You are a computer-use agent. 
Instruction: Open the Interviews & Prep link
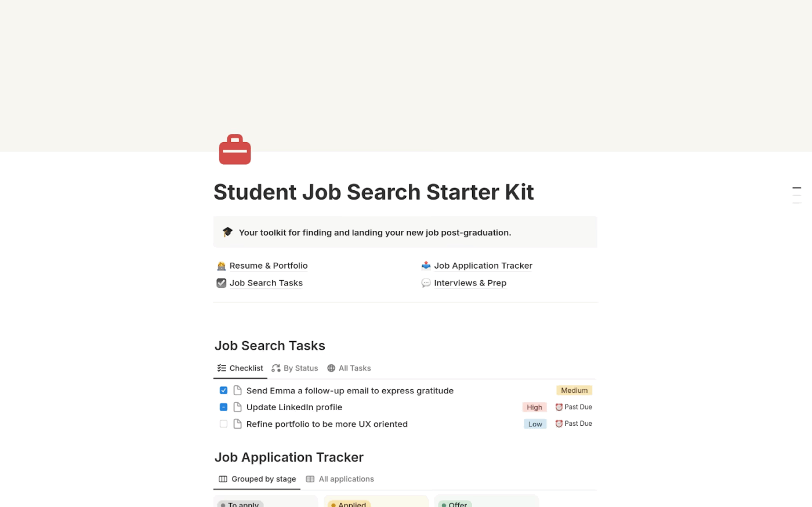pos(470,283)
